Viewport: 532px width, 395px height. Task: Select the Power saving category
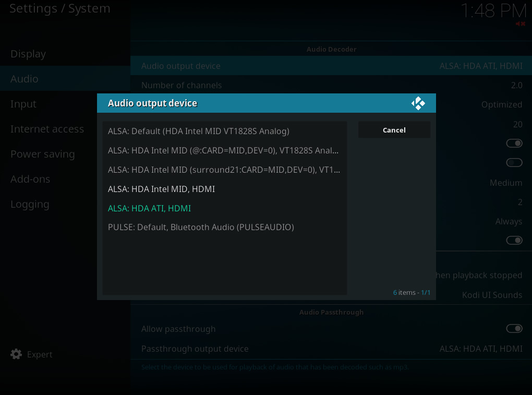click(43, 154)
